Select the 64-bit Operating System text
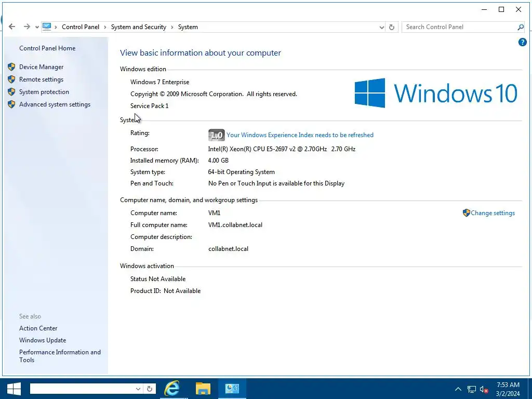Image resolution: width=532 pixels, height=399 pixels. [241, 172]
